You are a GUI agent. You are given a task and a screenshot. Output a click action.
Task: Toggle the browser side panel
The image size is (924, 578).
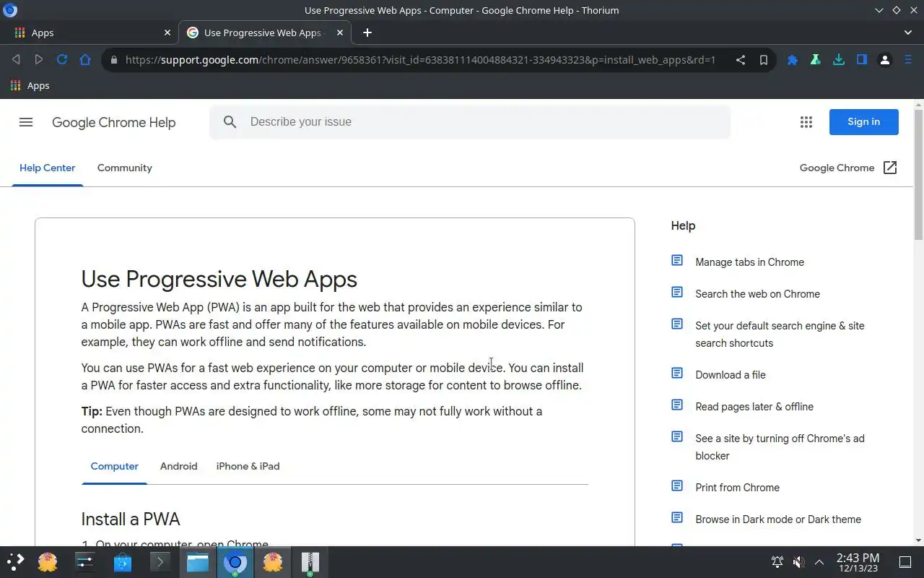coord(862,60)
